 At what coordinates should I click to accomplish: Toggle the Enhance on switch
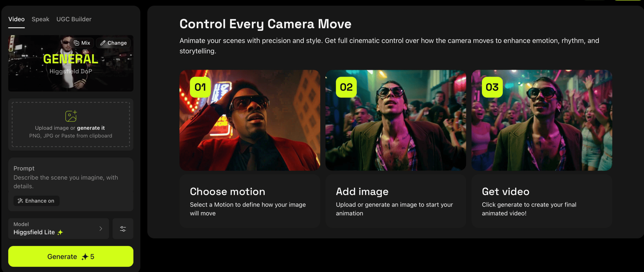pyautogui.click(x=36, y=201)
